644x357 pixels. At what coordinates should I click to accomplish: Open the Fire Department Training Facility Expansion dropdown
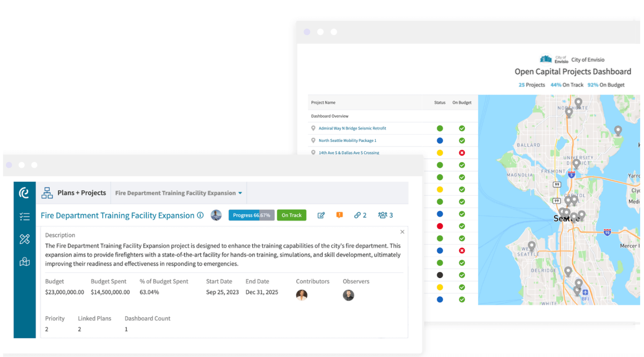179,193
